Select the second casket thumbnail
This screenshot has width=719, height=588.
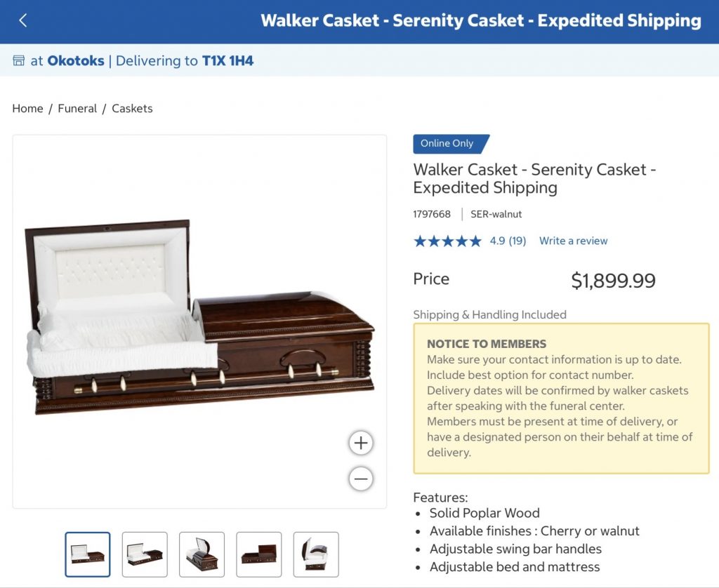(145, 554)
